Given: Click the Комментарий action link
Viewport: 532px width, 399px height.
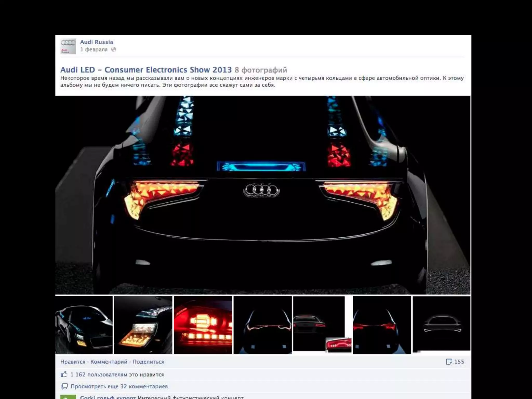Looking at the screenshot, I should pos(109,362).
